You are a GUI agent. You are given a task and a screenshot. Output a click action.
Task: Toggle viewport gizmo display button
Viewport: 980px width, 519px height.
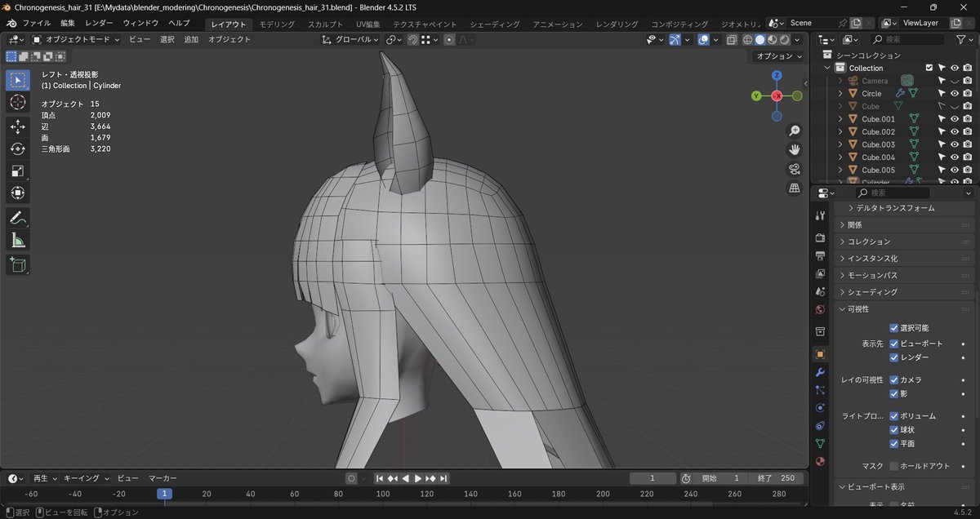[675, 39]
